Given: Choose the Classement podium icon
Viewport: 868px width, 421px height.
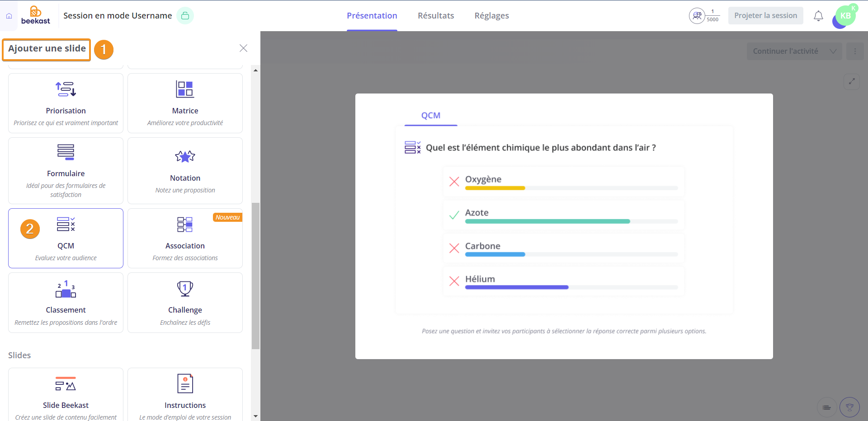Looking at the screenshot, I should 66,289.
